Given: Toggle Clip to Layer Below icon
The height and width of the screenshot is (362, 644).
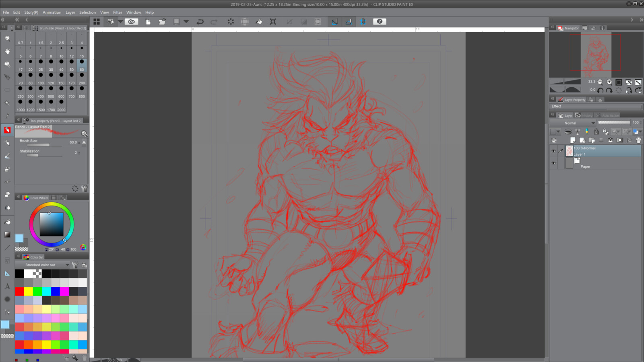Looking at the screenshot, I should click(x=568, y=132).
